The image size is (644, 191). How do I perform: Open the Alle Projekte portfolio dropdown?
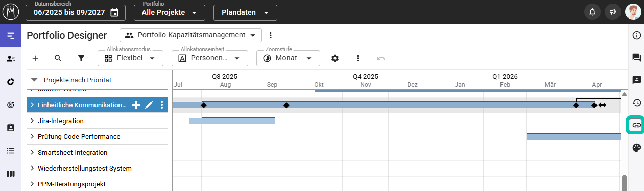pyautogui.click(x=170, y=12)
